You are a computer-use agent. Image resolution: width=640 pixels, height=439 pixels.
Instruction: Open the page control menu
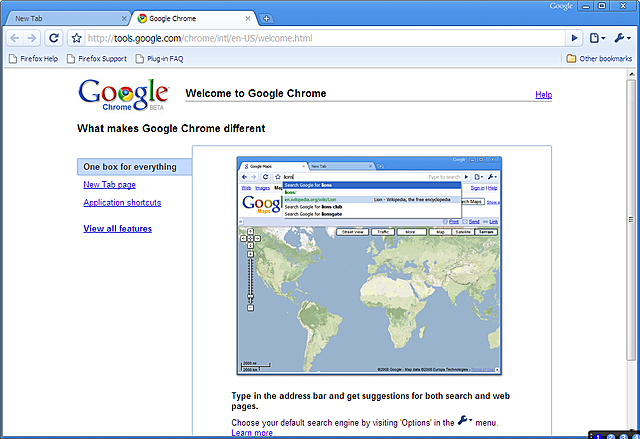click(597, 38)
